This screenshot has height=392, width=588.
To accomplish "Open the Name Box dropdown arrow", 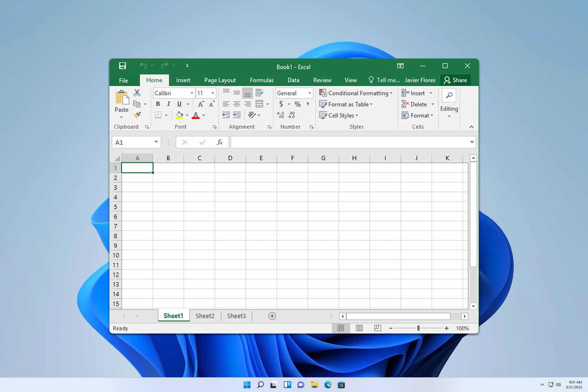I will (x=156, y=142).
